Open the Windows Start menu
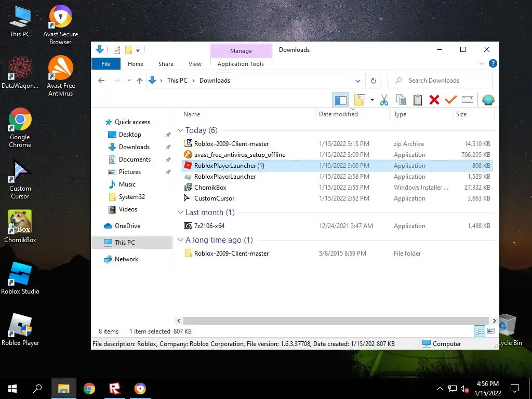532x399 pixels. 12,389
